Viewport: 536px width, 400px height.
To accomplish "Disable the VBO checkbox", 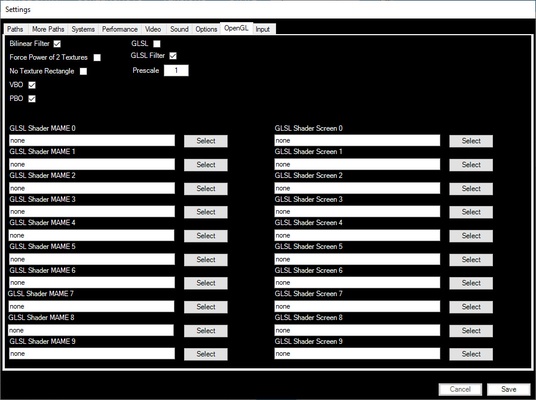I will point(32,85).
